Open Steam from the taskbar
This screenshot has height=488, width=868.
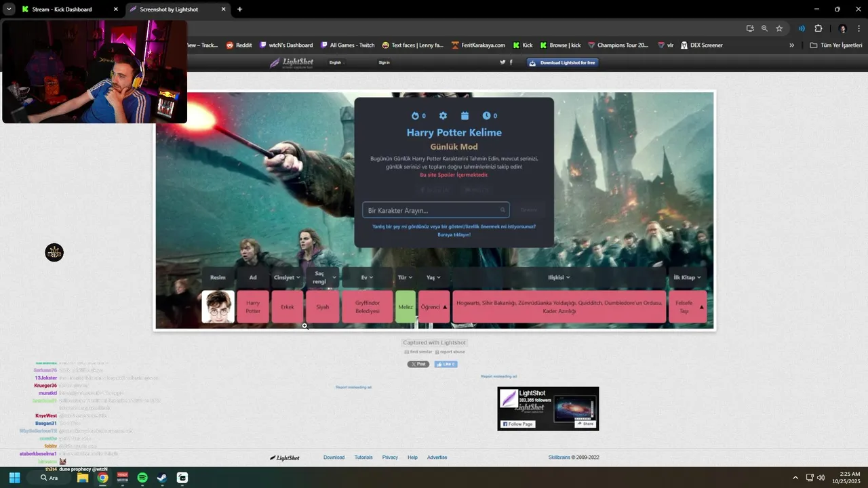(162, 478)
